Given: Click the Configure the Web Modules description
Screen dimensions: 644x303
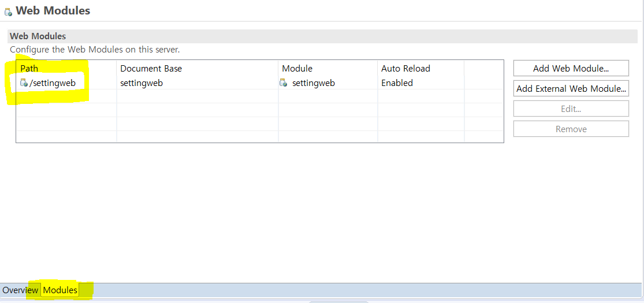Looking at the screenshot, I should (95, 50).
